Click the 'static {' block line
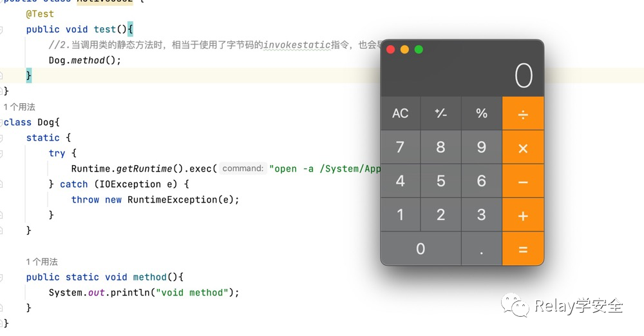The image size is (644, 336). click(x=48, y=138)
